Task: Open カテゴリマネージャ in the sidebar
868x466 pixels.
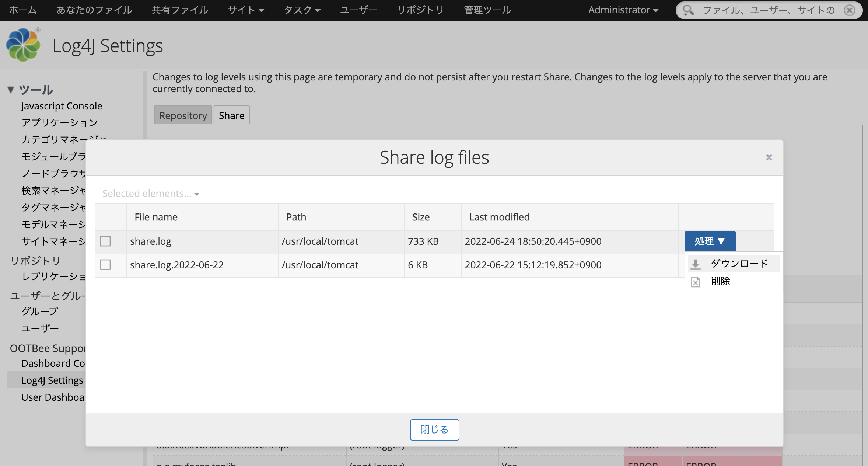Action: click(64, 139)
